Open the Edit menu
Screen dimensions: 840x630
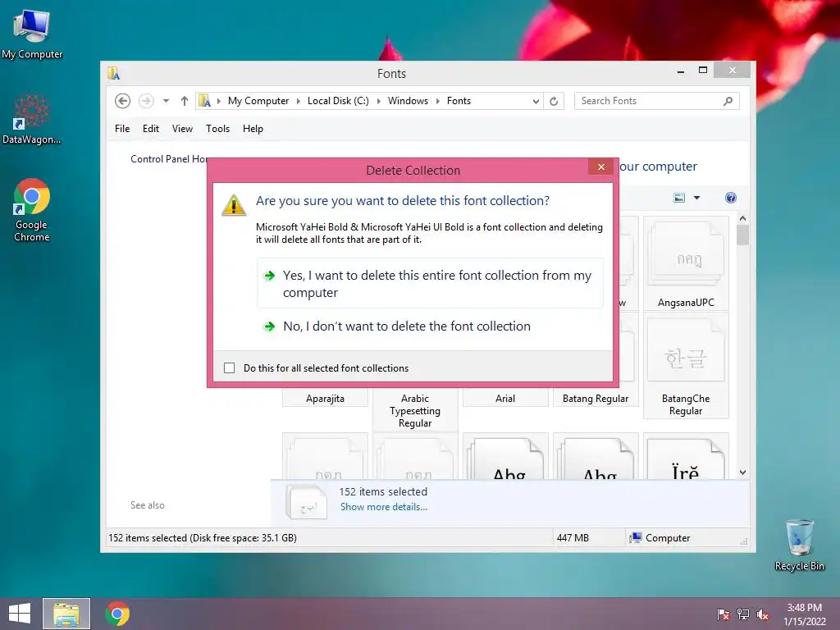(151, 129)
